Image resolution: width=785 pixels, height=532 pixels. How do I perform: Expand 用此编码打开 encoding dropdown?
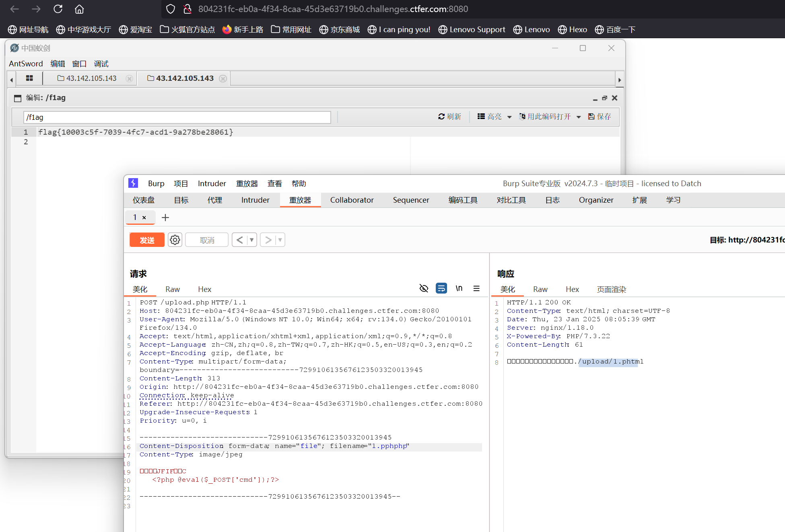tap(579, 117)
